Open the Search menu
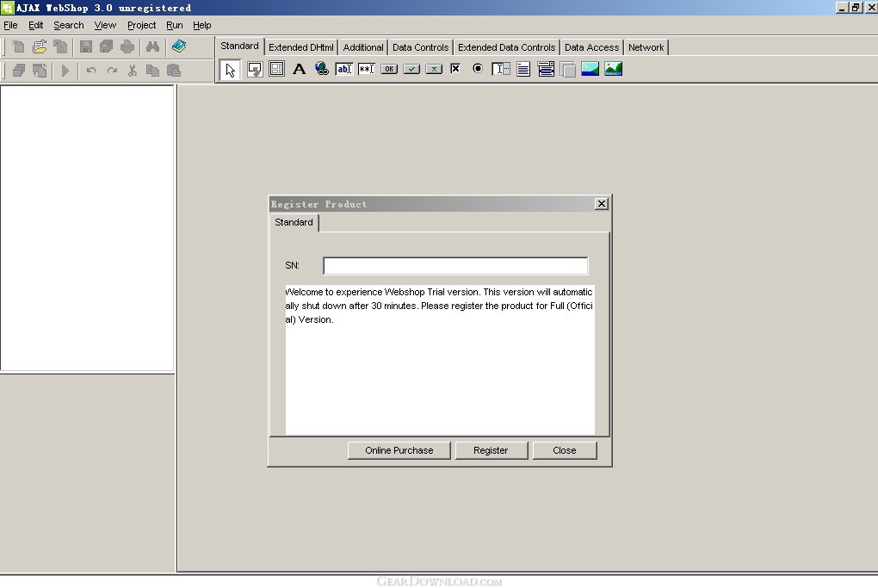 point(69,25)
